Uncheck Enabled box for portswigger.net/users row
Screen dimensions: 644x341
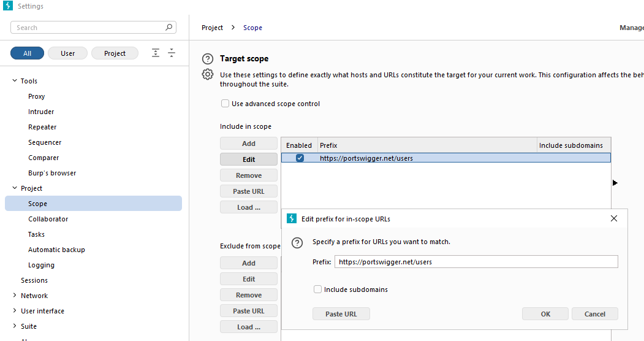[x=300, y=158]
